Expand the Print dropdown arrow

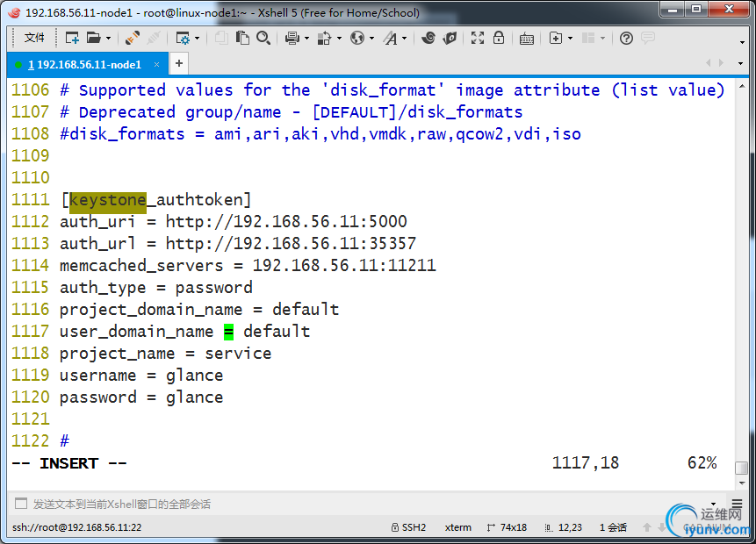click(x=306, y=38)
